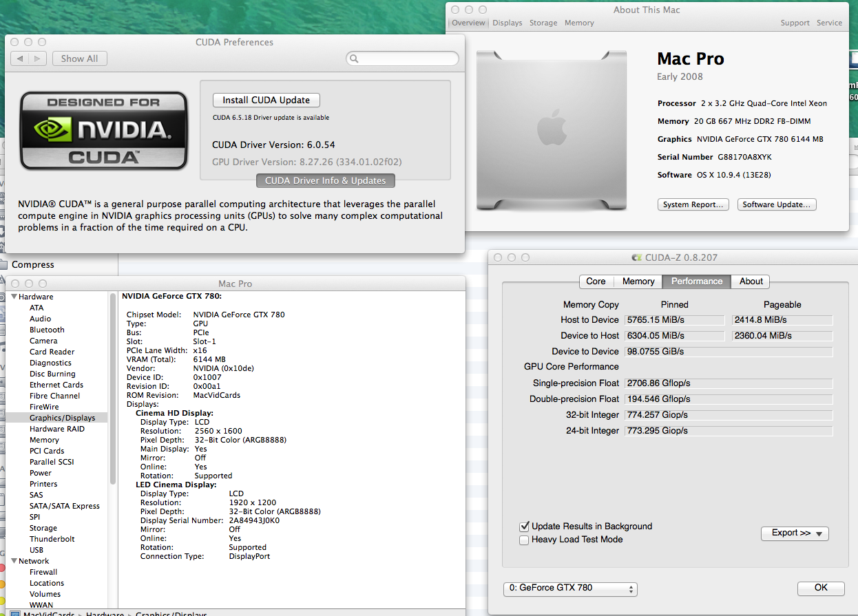Uncheck Update Results in Background
This screenshot has width=858, height=616.
tap(524, 527)
